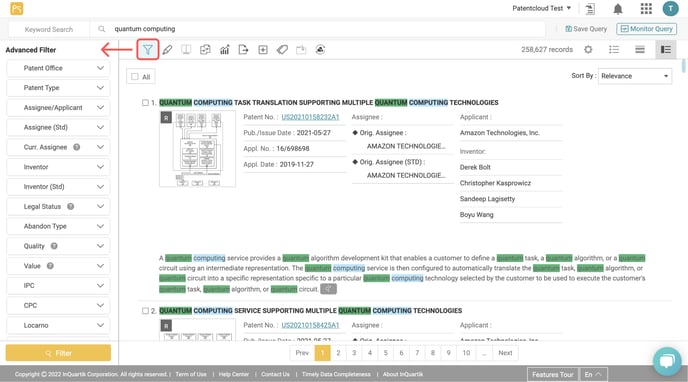Expand the Patent Office filter

click(58, 68)
